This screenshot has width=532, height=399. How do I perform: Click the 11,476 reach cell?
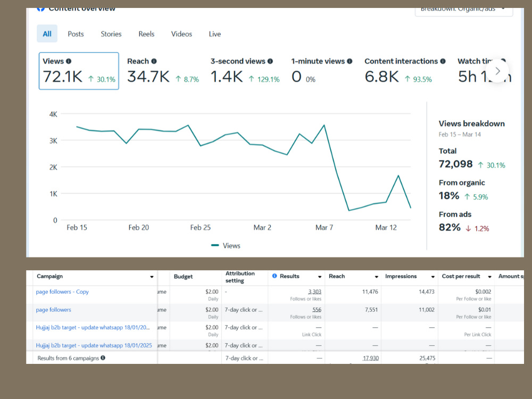pos(370,292)
